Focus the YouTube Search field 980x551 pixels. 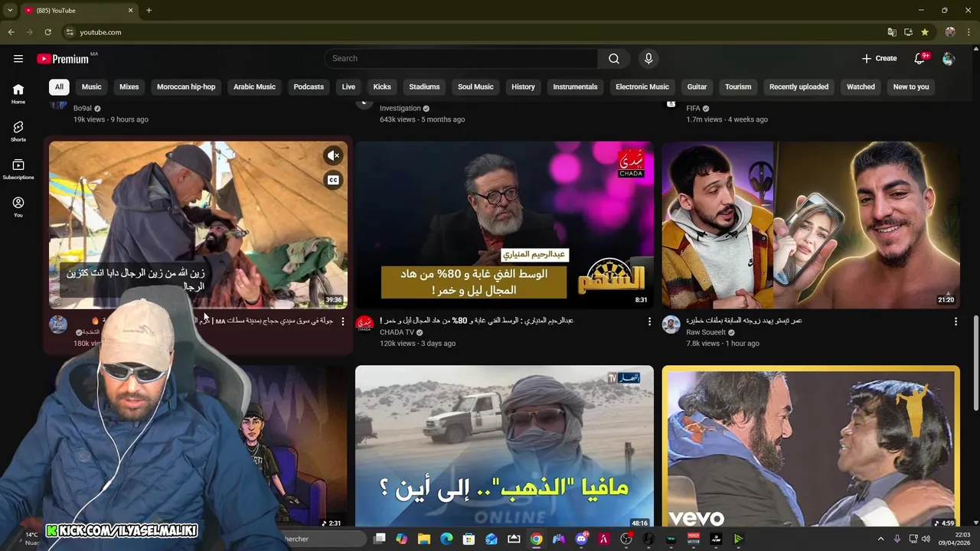[462, 59]
